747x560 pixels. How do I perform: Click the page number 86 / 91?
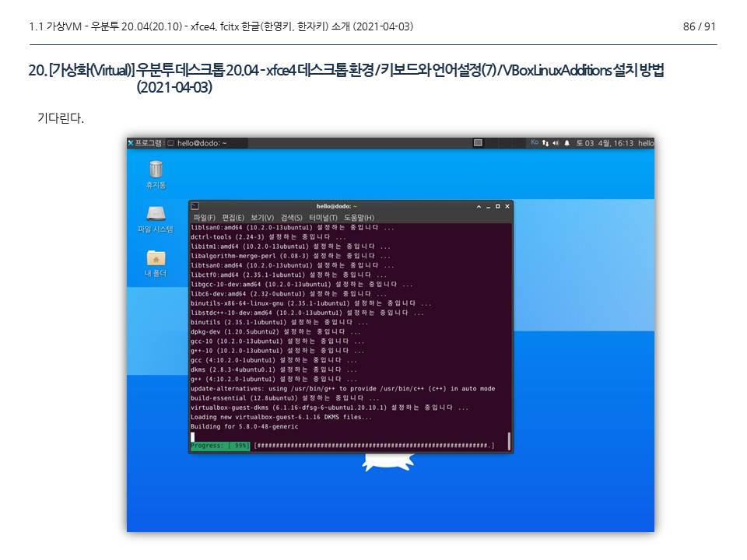point(699,26)
